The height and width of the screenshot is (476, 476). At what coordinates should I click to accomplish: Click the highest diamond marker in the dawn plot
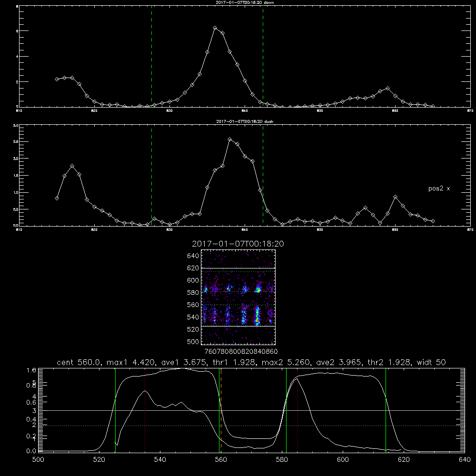point(215,28)
